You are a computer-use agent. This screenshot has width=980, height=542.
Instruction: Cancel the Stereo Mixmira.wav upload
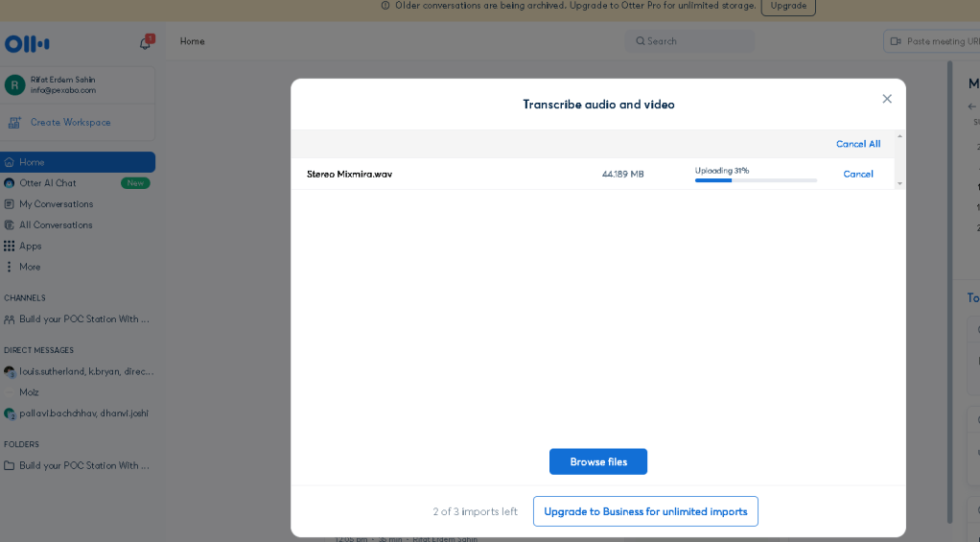[858, 174]
